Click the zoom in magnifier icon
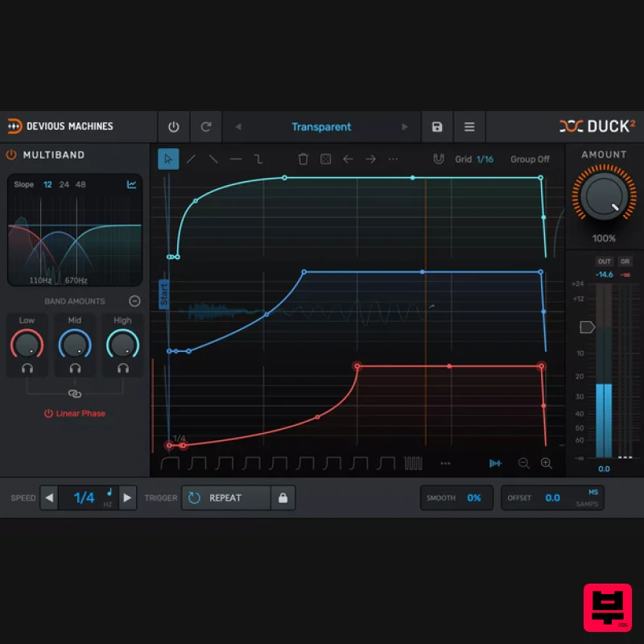Screen dimensions: 644x644 tap(547, 463)
